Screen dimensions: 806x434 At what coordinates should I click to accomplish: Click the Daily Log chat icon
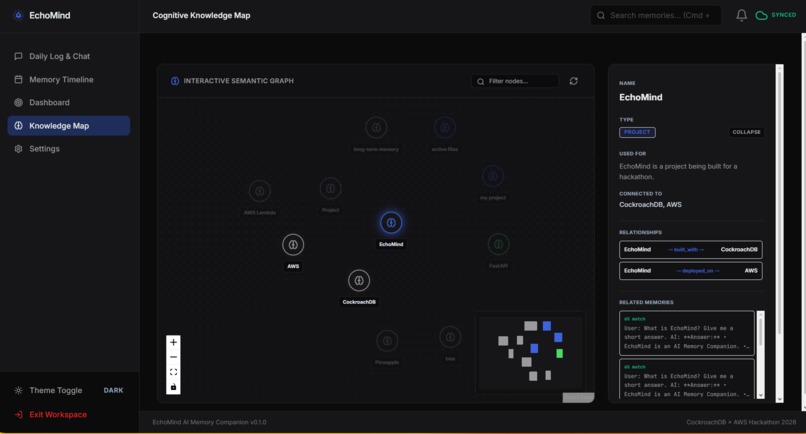click(x=19, y=56)
